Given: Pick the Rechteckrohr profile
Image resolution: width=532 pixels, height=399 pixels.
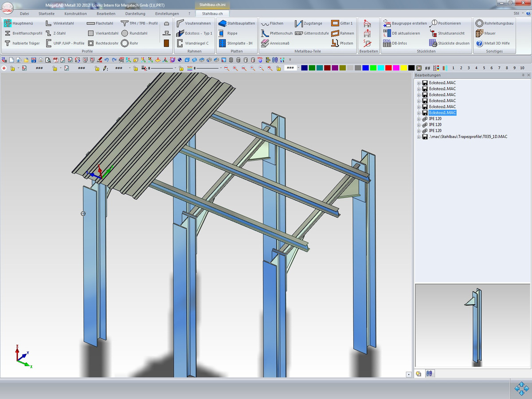Looking at the screenshot, I should pyautogui.click(x=103, y=43).
